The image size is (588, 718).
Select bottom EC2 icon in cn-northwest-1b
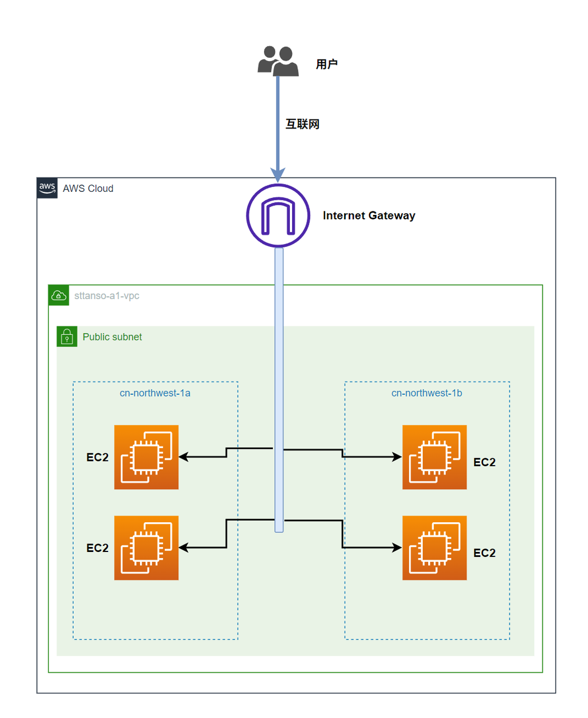pyautogui.click(x=434, y=547)
